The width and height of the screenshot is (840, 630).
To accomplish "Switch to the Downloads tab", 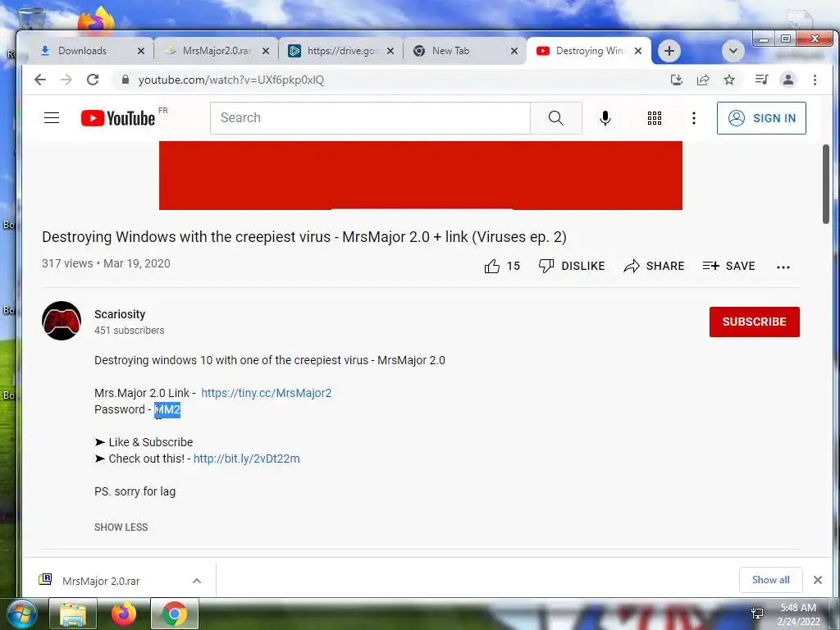I will [83, 51].
